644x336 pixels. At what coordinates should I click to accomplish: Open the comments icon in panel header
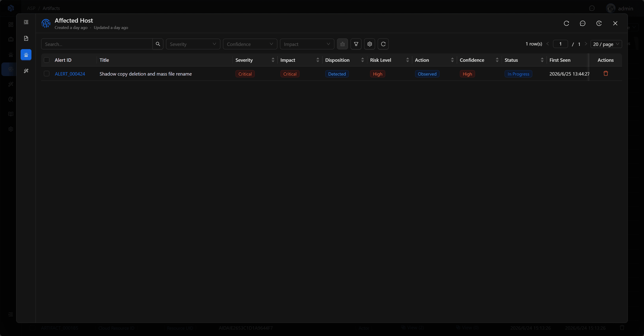tap(583, 23)
